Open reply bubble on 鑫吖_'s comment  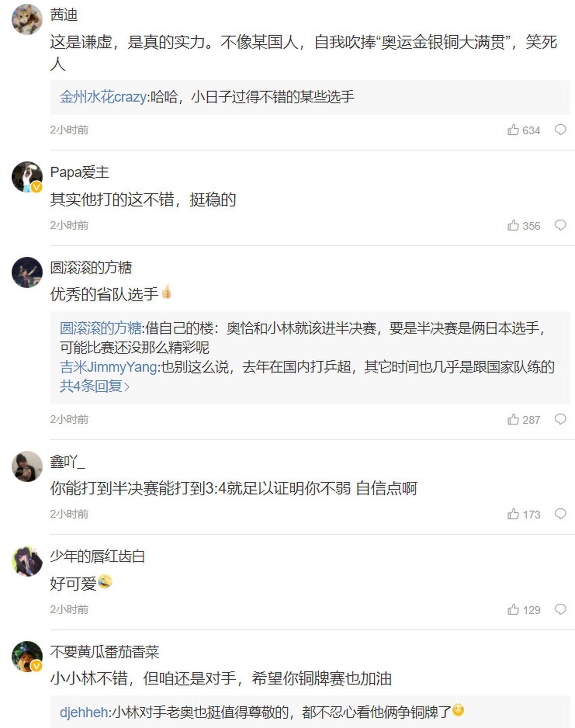[561, 514]
